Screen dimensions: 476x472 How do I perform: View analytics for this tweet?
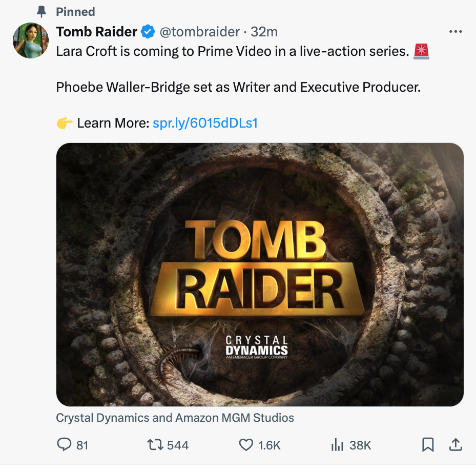[x=338, y=445]
